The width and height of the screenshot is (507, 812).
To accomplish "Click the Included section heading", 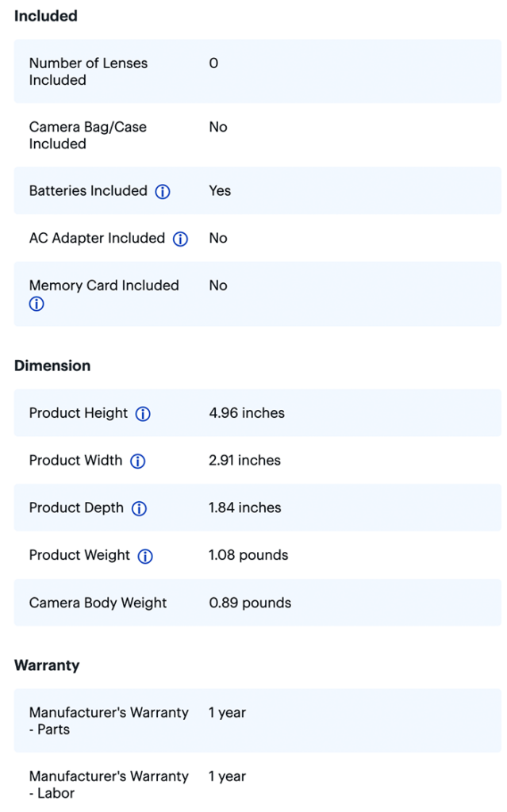I will click(x=46, y=16).
